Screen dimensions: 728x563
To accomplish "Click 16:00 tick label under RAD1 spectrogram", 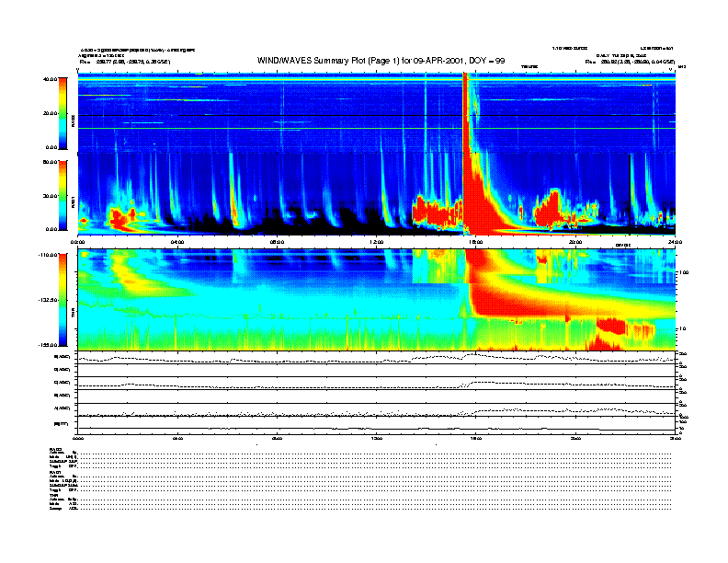I will (476, 242).
